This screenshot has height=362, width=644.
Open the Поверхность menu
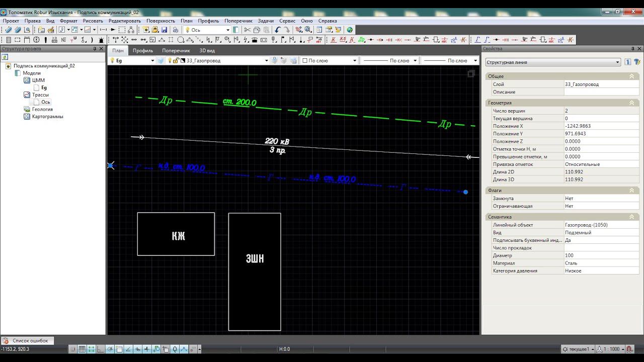click(160, 21)
